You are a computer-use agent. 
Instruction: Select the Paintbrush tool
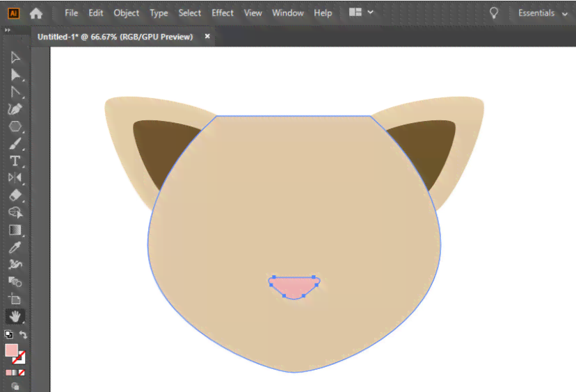pyautogui.click(x=15, y=144)
